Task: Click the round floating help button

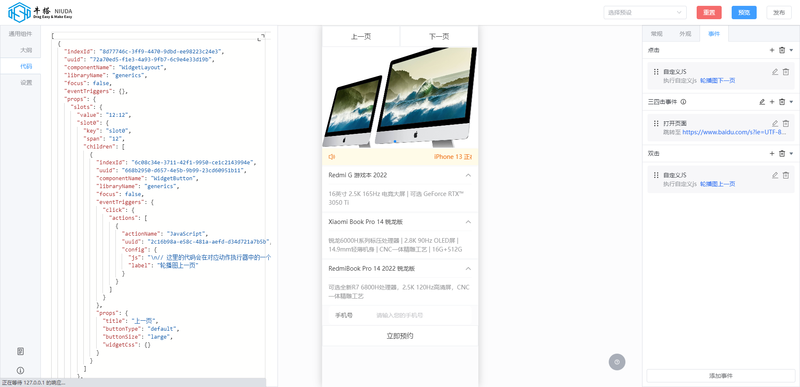Action: (617, 362)
